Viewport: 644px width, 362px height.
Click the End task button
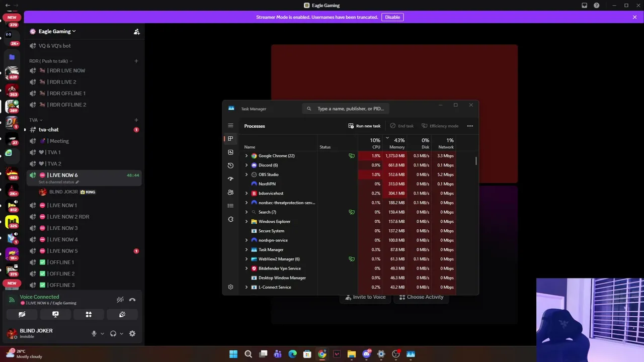tap(402, 126)
